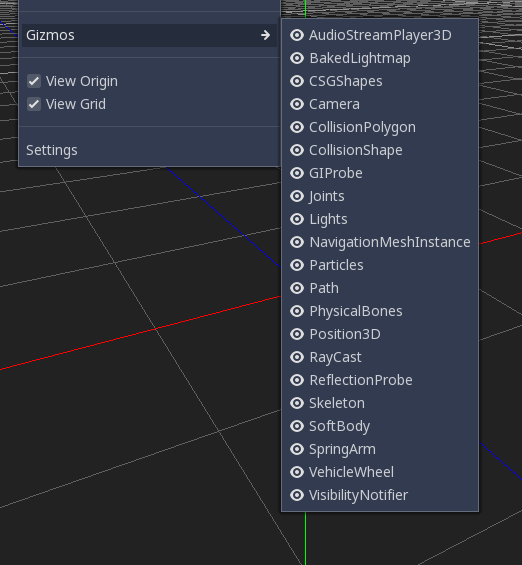
Task: Click the ReflectionProbe eye icon
Action: (297, 380)
